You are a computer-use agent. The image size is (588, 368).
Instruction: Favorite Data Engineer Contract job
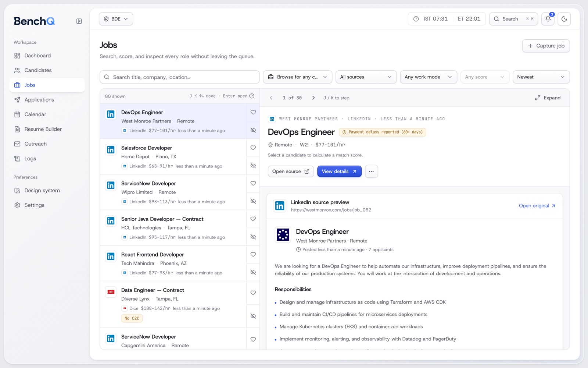click(x=253, y=293)
